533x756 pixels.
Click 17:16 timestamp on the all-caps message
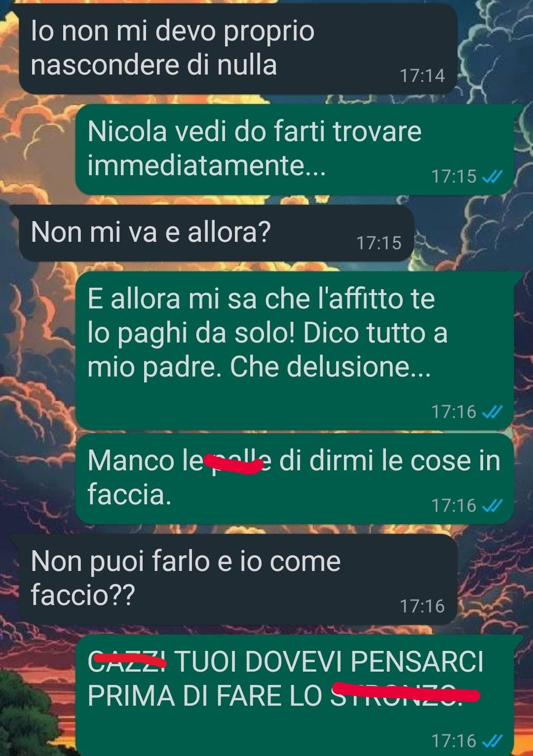point(454,741)
